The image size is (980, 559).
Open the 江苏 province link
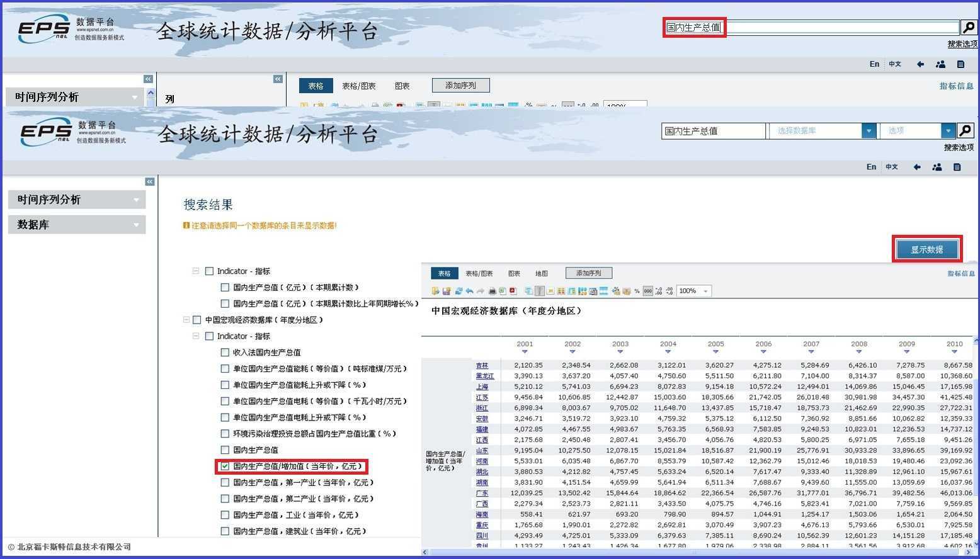(x=482, y=397)
